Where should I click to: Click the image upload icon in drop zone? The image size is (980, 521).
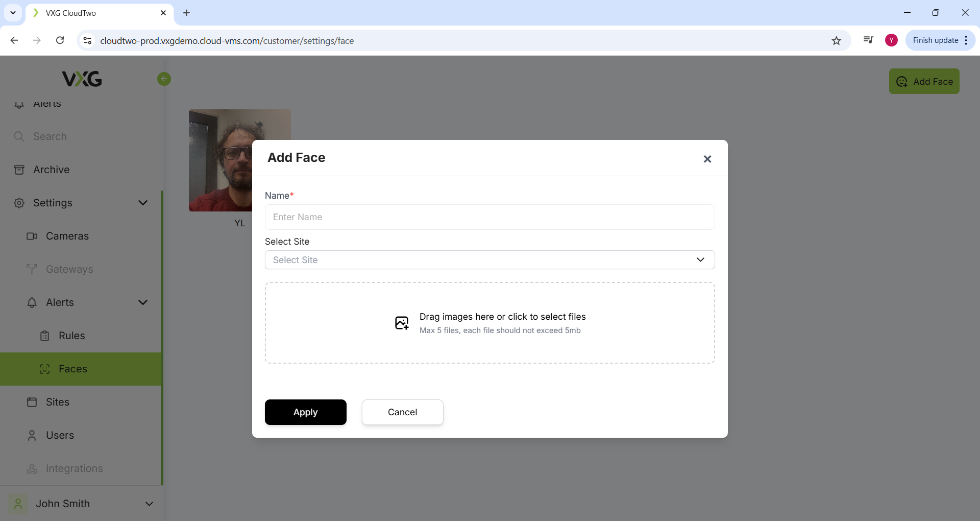402,323
